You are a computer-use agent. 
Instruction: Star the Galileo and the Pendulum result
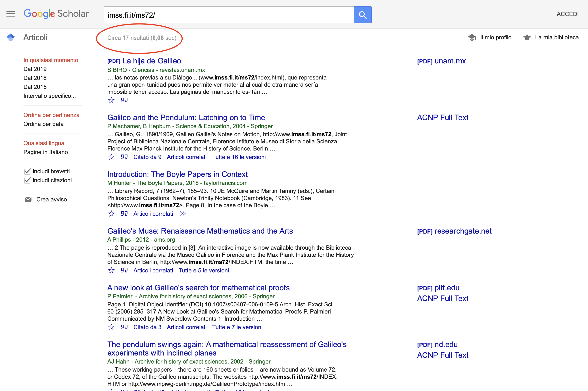tap(111, 157)
